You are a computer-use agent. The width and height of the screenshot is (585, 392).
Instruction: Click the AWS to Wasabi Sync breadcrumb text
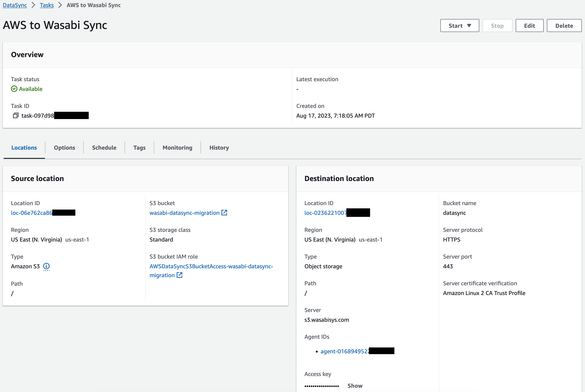pyautogui.click(x=94, y=5)
